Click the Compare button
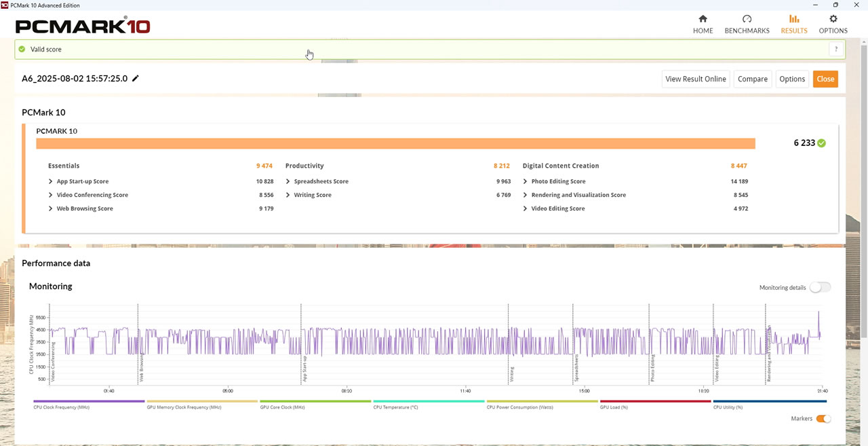 [x=753, y=79]
